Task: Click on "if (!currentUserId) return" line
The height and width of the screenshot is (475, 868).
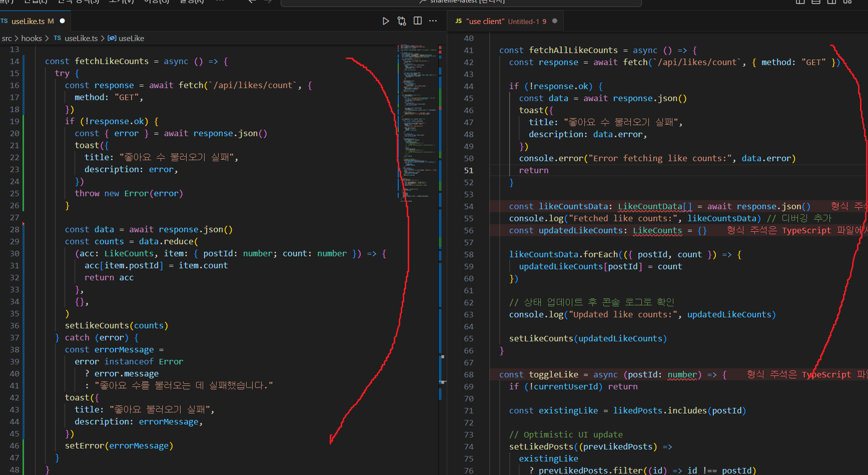Action: coord(573,386)
